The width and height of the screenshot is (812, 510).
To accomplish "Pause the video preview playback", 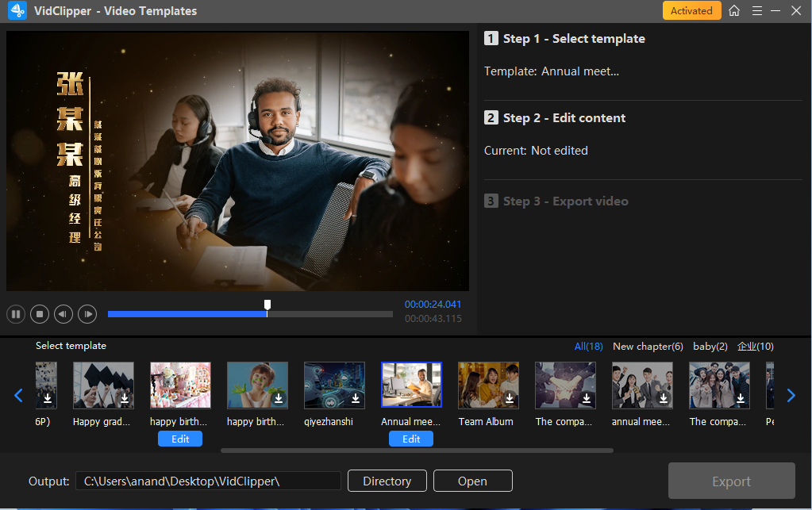I will point(15,314).
